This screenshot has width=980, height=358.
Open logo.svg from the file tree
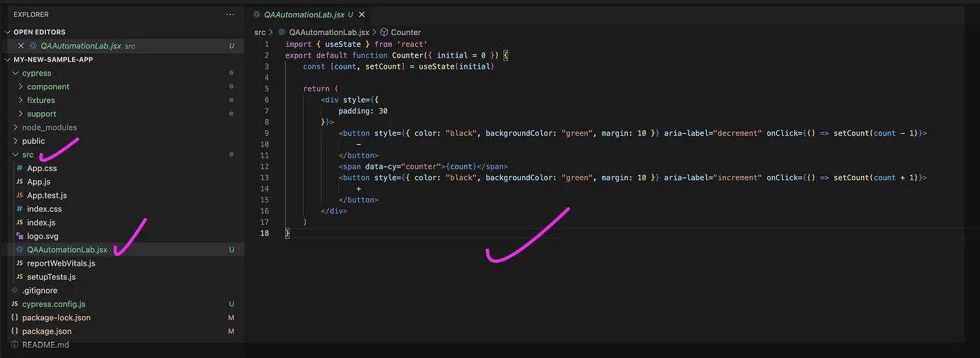[x=43, y=236]
